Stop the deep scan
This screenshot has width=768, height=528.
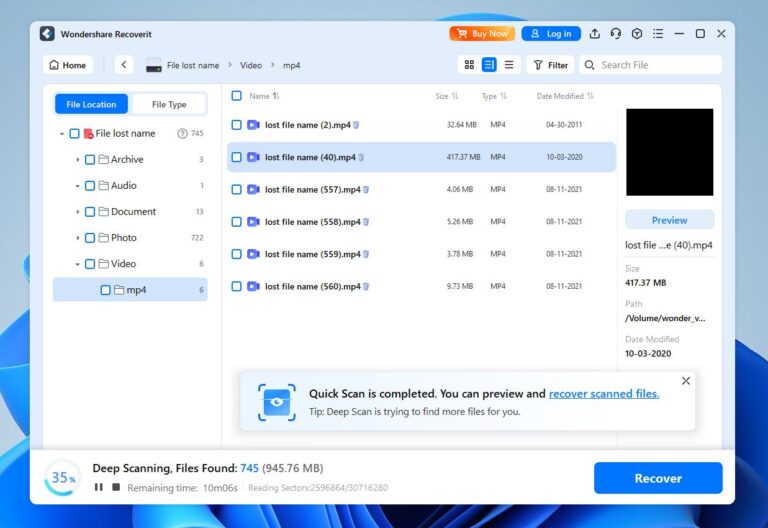pyautogui.click(x=116, y=487)
